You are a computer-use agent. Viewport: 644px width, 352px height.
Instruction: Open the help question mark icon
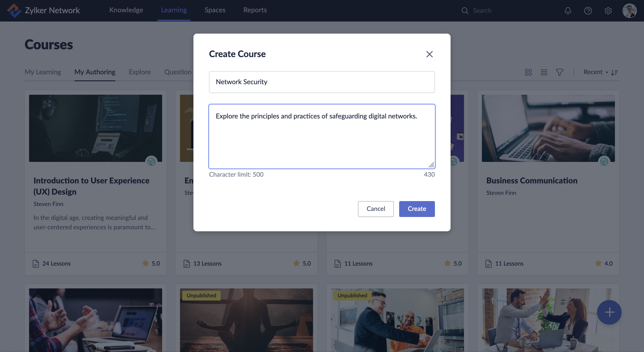(x=588, y=11)
